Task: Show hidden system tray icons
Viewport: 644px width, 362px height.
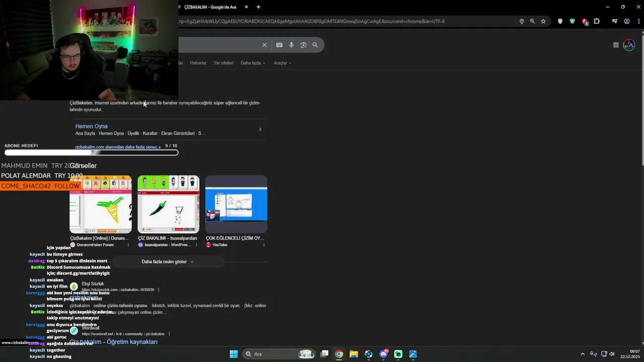Action: 583,354
